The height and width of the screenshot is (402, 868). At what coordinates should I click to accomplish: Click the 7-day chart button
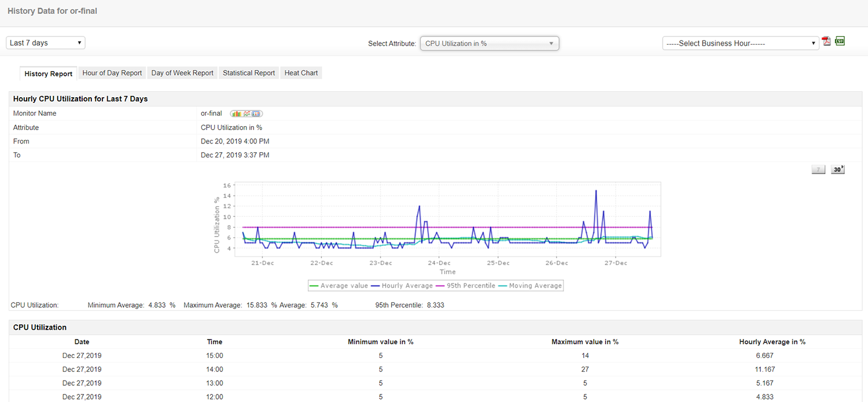pyautogui.click(x=818, y=169)
